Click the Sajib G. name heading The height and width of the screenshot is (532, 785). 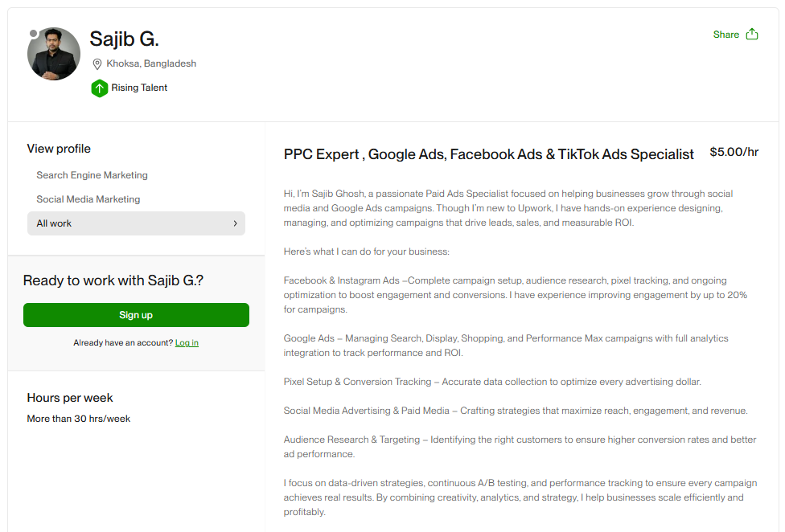[124, 39]
